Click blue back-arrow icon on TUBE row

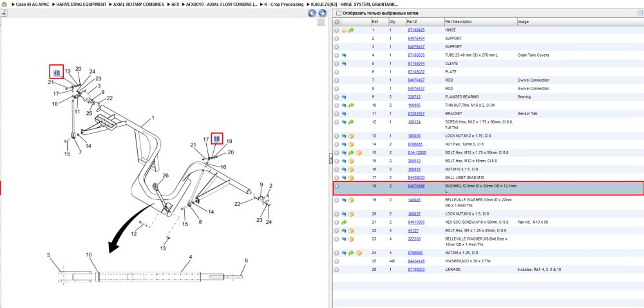click(x=344, y=55)
